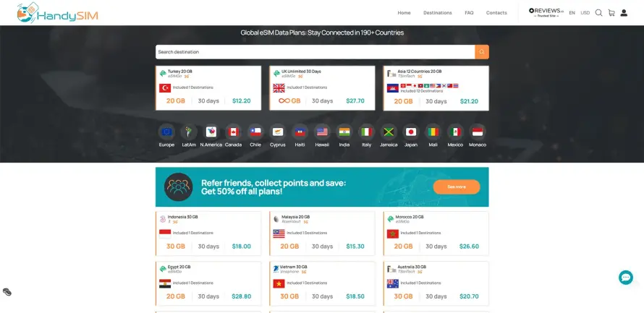The image size is (644, 313).
Task: Open the USD currency selector
Action: (585, 13)
